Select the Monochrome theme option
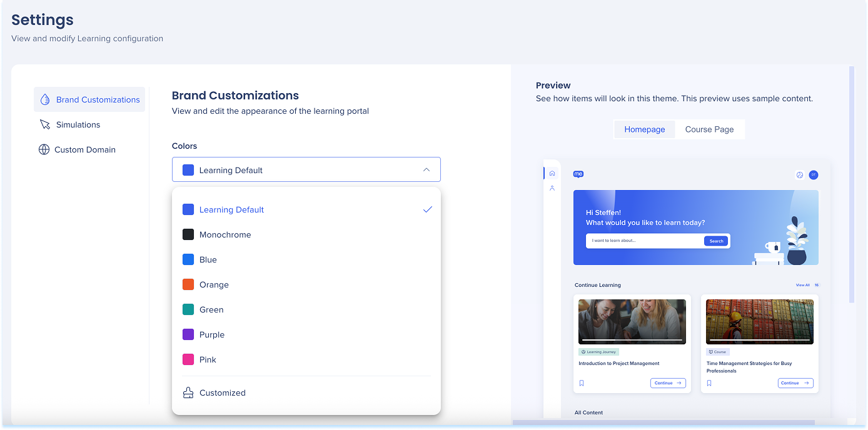 (x=225, y=234)
